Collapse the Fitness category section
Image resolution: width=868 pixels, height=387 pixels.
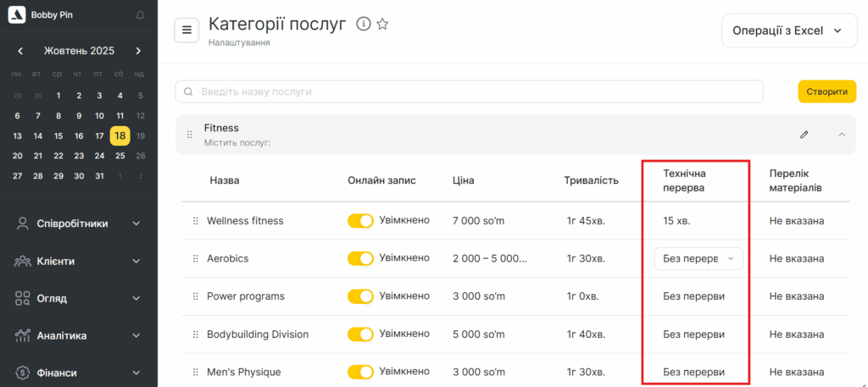(842, 135)
